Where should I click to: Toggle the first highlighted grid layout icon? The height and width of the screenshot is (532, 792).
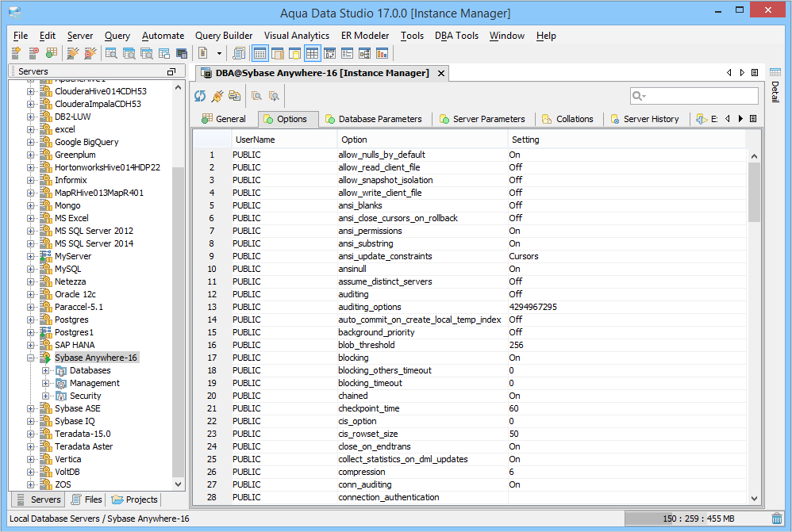click(260, 52)
